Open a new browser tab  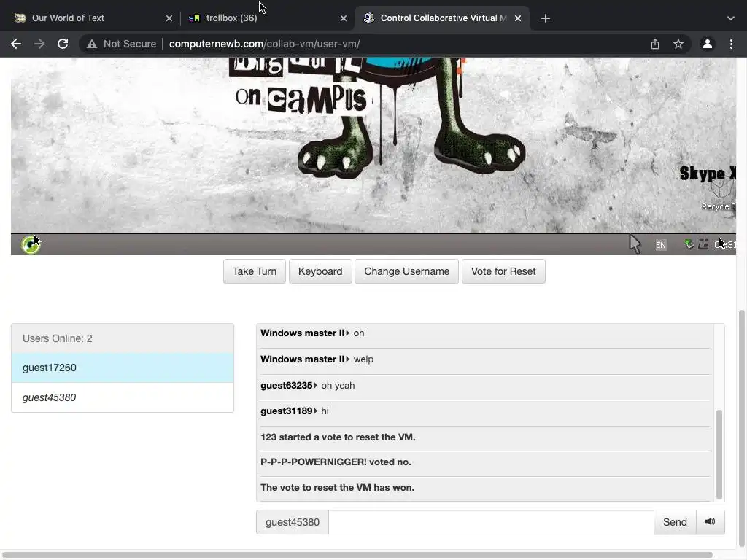click(546, 18)
